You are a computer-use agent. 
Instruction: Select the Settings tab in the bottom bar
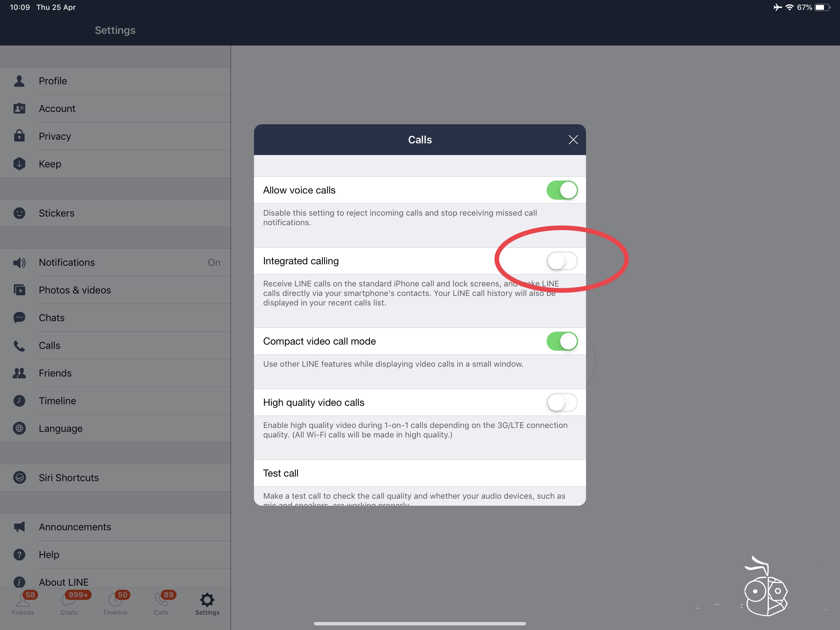pyautogui.click(x=207, y=604)
